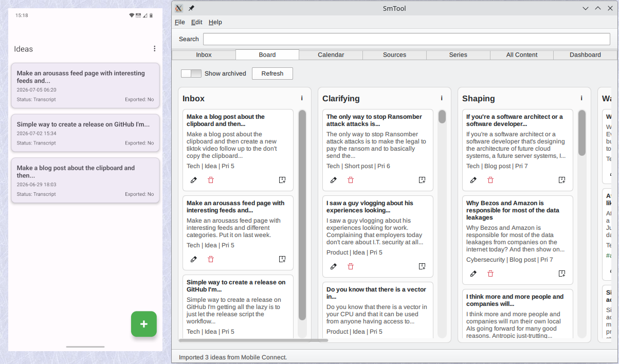This screenshot has width=619, height=364.
Task: Click add-note icon on 'I saw a guy vlogging' card
Action: point(422,266)
